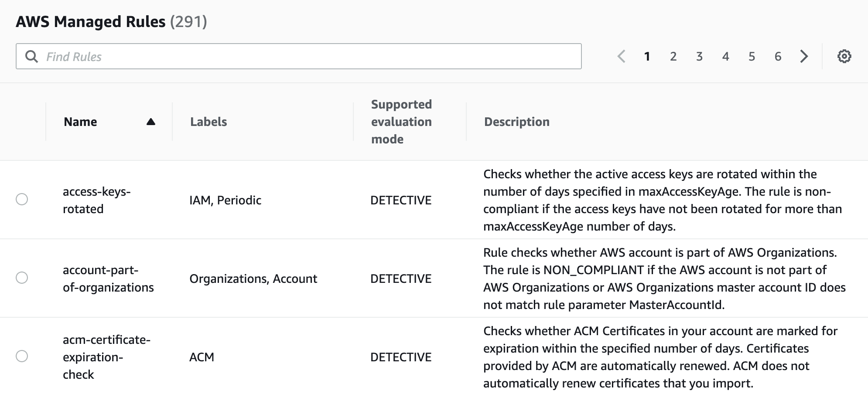This screenshot has width=868, height=394.
Task: Click the IAM, Periodic labels cell
Action: point(225,200)
